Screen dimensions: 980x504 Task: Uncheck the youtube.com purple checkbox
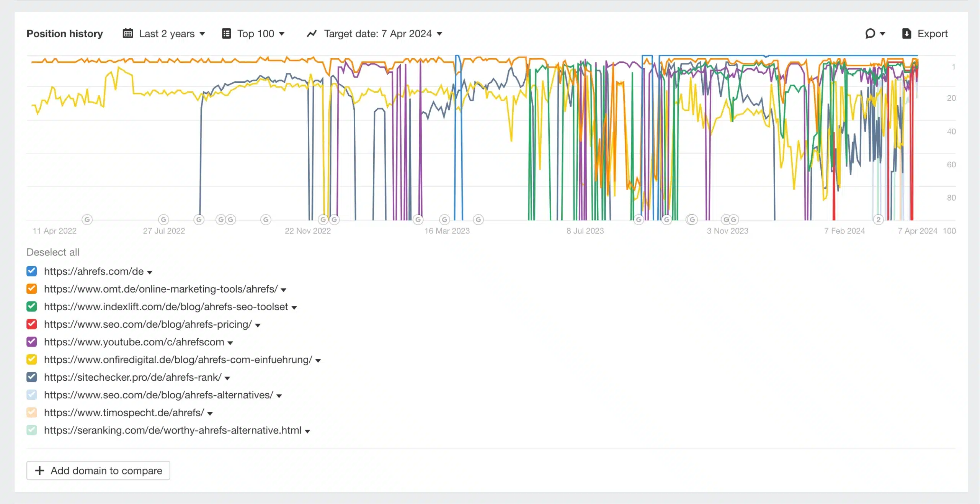tap(32, 342)
